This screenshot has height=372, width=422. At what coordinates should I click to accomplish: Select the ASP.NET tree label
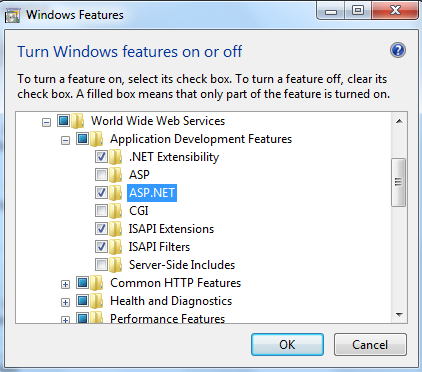click(152, 193)
